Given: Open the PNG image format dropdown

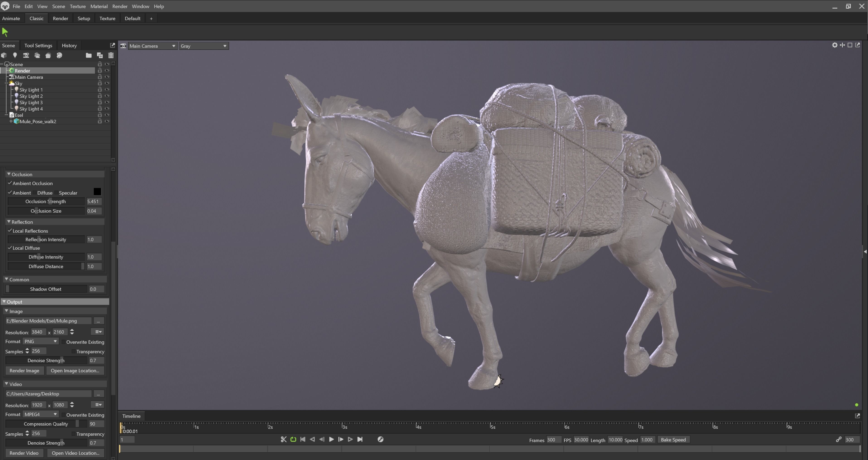Looking at the screenshot, I should click(41, 342).
